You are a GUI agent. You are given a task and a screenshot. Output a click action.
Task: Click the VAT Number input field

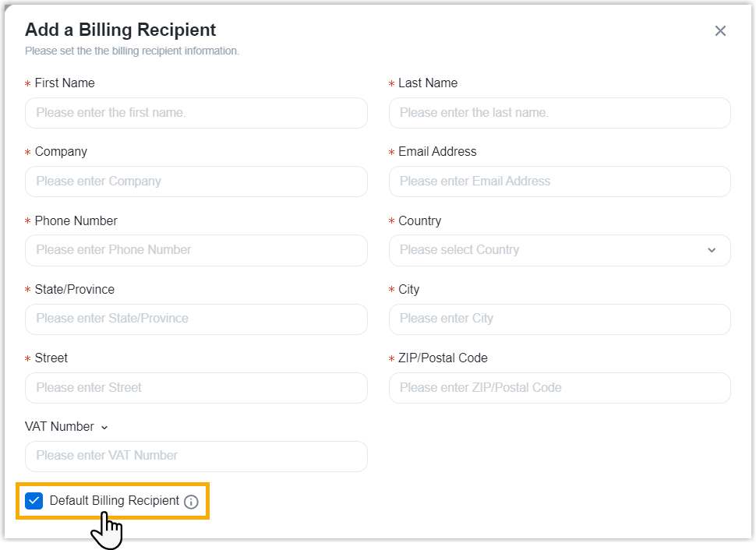[x=196, y=456]
